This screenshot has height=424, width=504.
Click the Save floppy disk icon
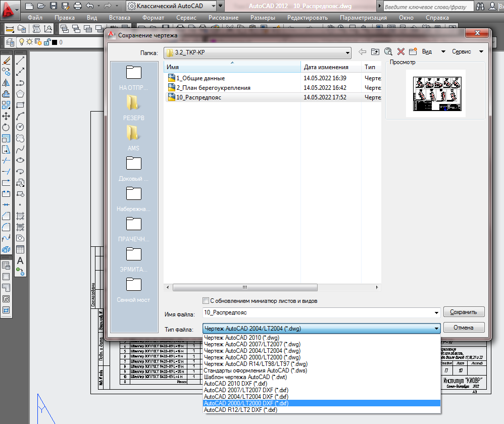pos(54,6)
